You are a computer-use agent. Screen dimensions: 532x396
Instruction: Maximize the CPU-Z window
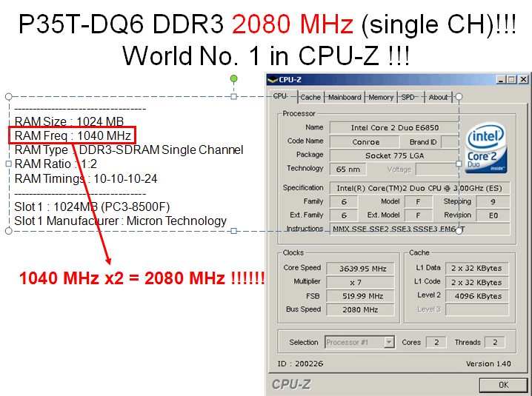pyautogui.click(x=512, y=80)
